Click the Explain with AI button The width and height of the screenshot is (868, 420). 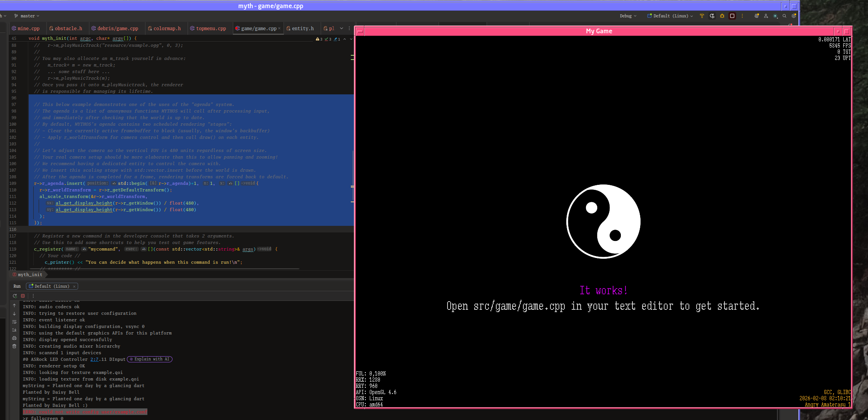150,359
